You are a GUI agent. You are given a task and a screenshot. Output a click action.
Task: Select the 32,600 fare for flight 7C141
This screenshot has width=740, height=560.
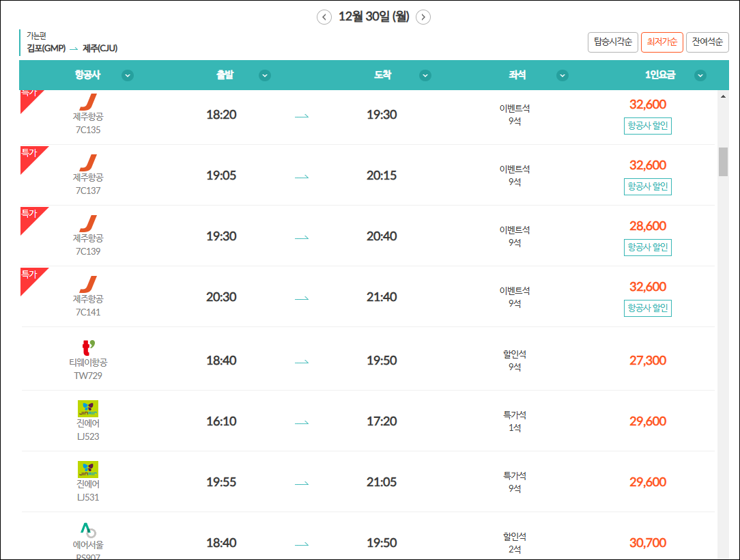point(647,287)
